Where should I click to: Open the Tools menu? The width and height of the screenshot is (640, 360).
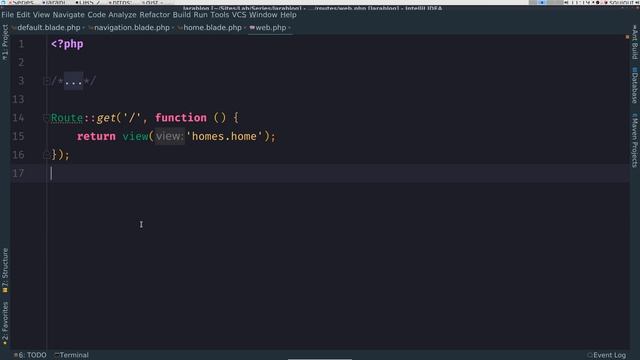point(220,15)
